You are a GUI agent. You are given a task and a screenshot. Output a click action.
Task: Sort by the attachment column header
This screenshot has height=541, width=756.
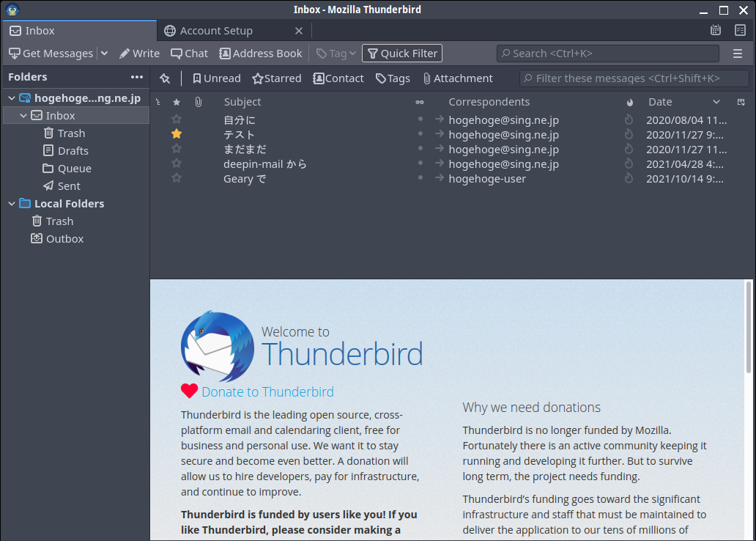(199, 102)
